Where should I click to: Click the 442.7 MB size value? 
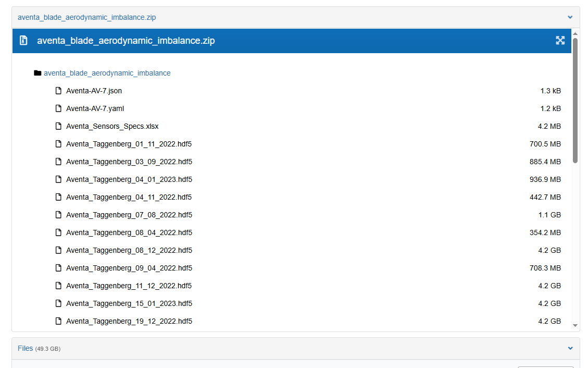tap(545, 197)
